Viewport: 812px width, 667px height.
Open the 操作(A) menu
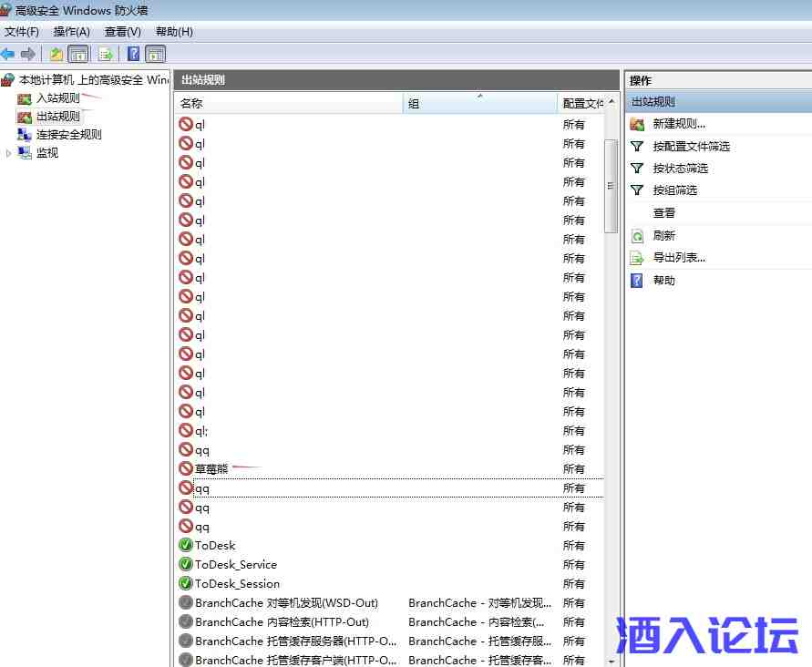point(71,32)
